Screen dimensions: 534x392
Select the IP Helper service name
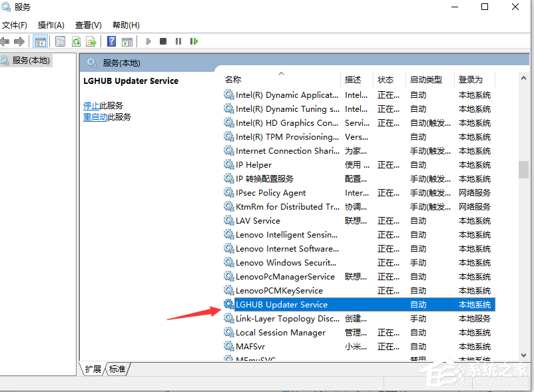(x=254, y=164)
